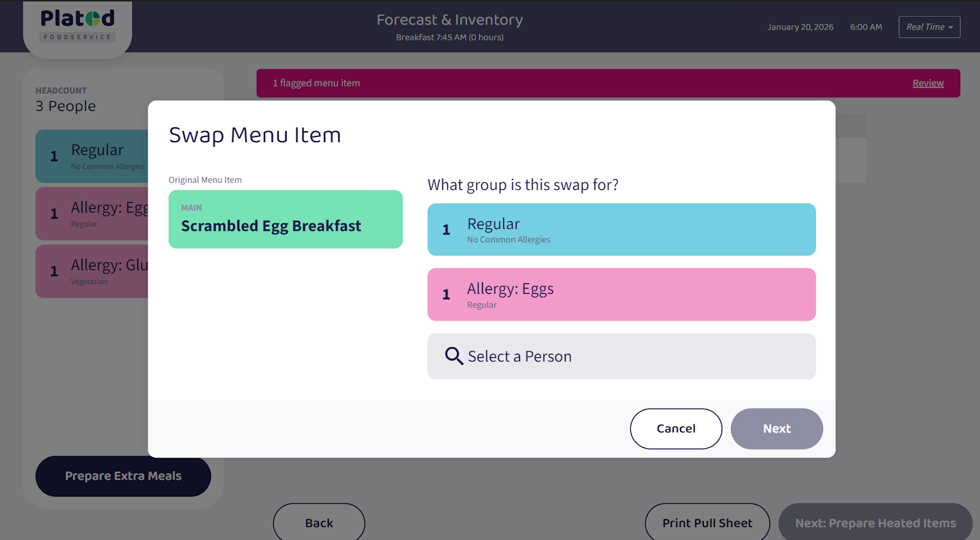Select the Vegetarian allergy sidebar card
The image size is (980, 540).
point(92,271)
